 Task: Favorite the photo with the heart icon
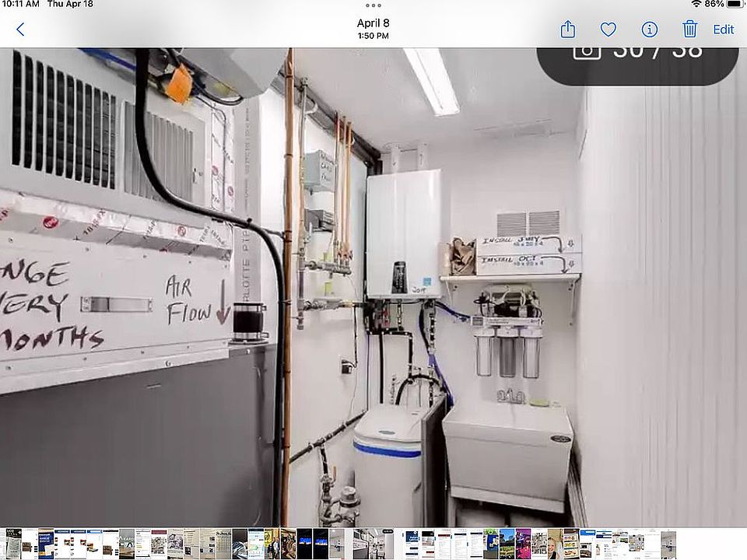point(608,30)
